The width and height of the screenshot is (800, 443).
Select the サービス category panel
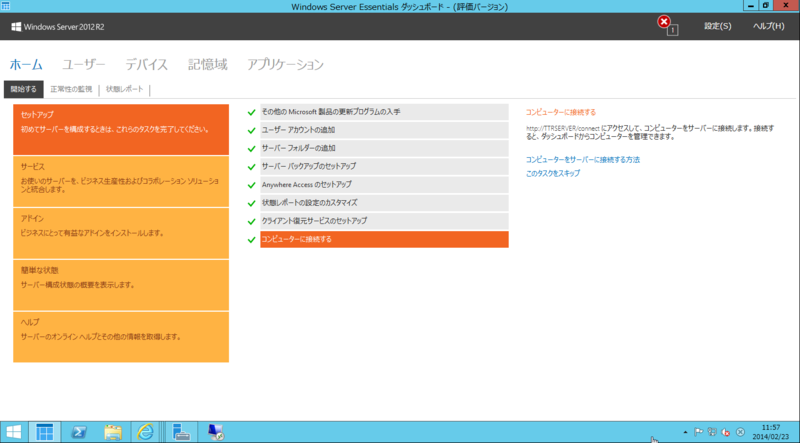pyautogui.click(x=121, y=181)
